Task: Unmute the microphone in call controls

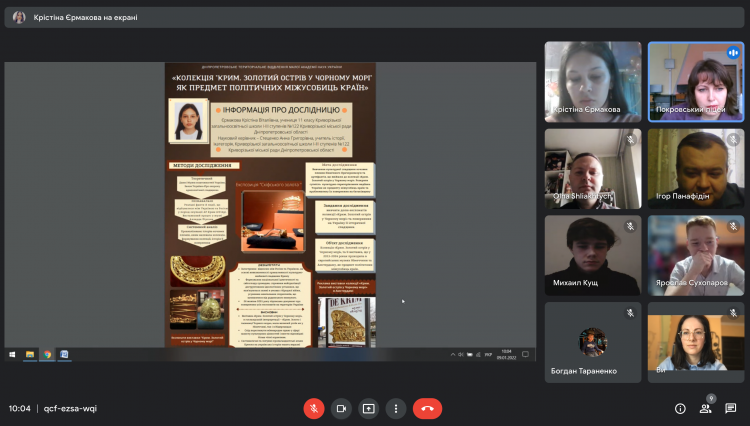Action: coord(314,408)
